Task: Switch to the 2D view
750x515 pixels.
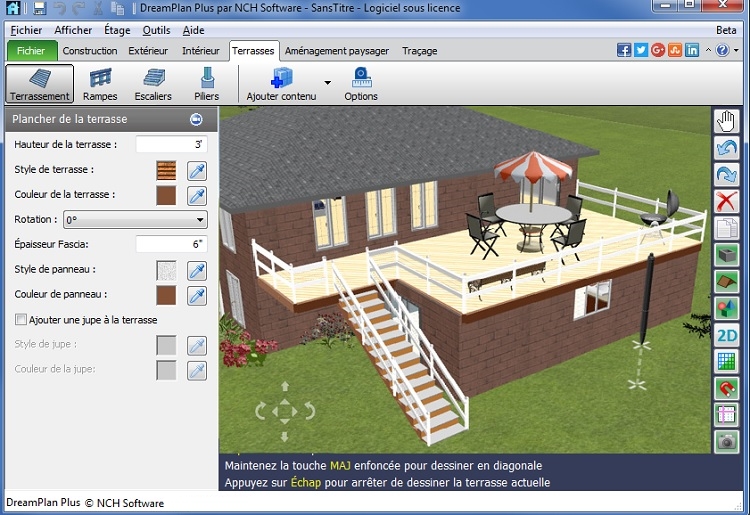Action: click(x=727, y=336)
